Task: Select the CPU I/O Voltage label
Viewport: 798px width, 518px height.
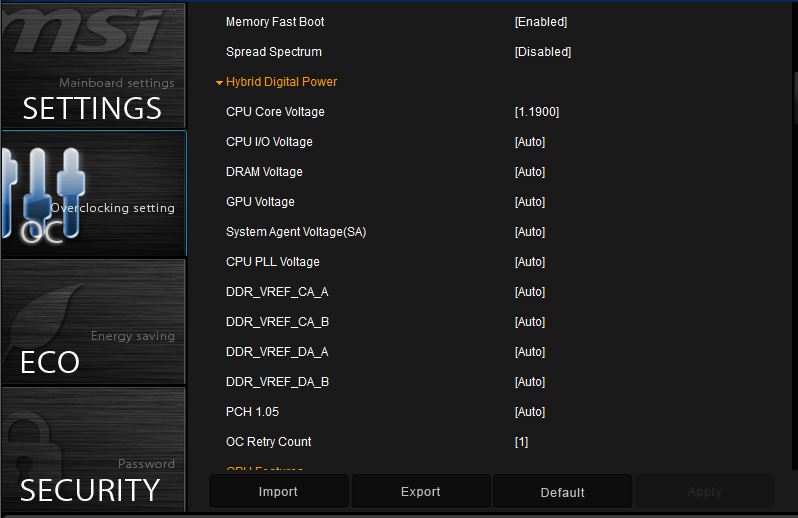Action: 269,142
